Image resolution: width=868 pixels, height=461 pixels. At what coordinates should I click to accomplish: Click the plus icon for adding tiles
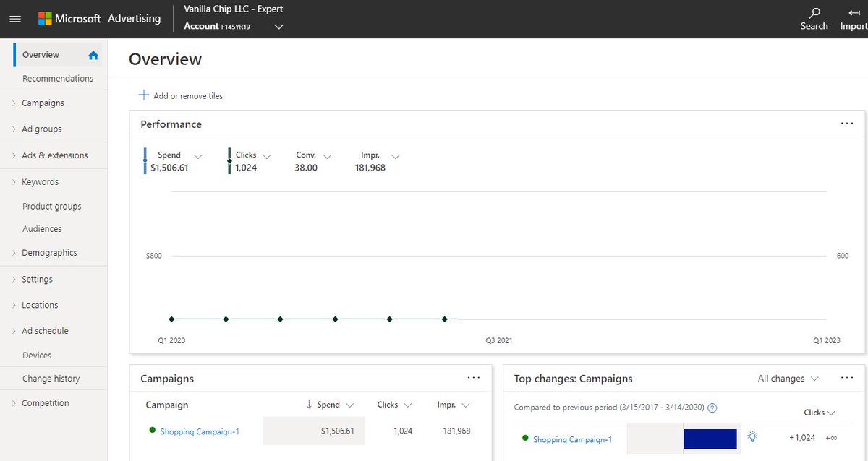143,95
